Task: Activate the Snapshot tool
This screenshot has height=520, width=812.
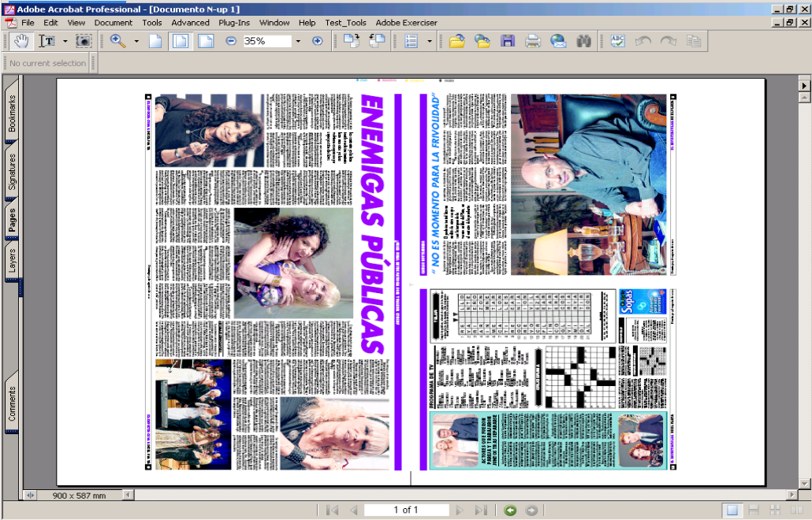Action: (82, 42)
